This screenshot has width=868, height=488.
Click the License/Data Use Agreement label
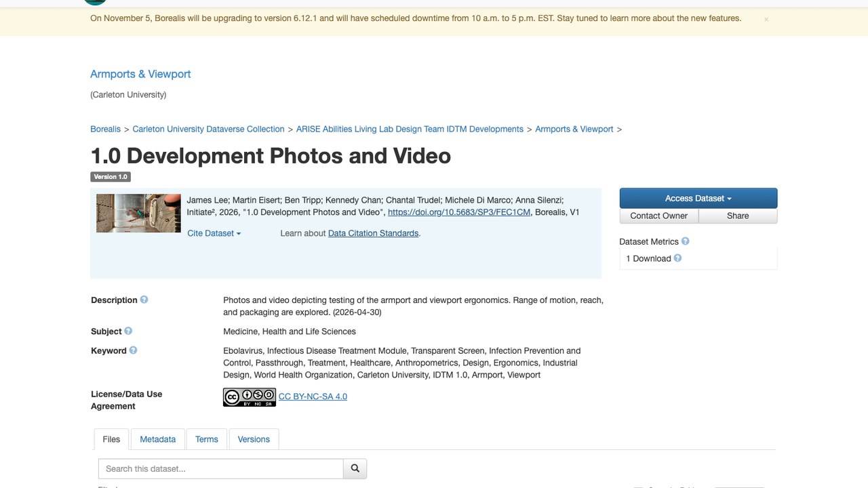tap(127, 400)
